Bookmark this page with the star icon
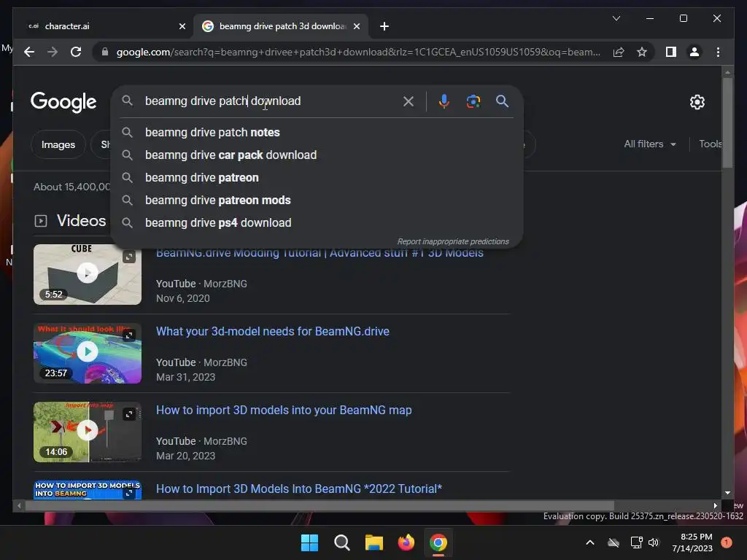Image resolution: width=747 pixels, height=560 pixels. click(x=642, y=52)
